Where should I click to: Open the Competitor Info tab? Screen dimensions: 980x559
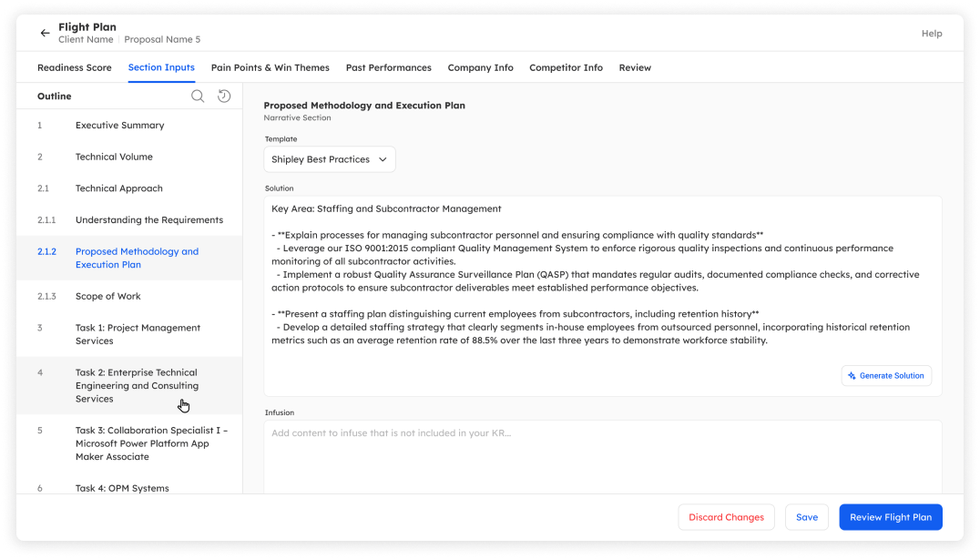click(566, 67)
